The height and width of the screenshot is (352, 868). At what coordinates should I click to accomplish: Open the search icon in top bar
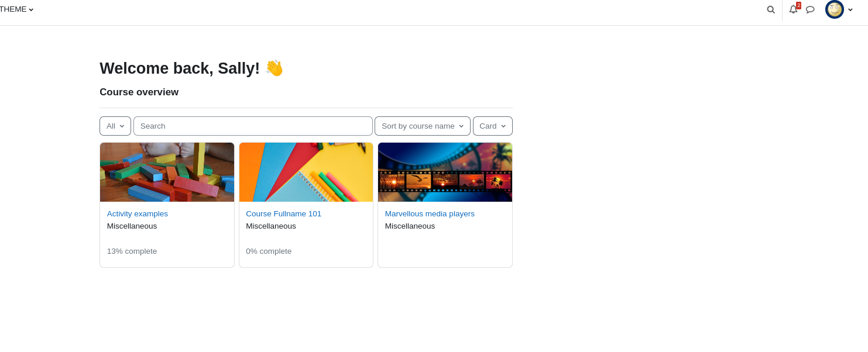[x=771, y=9]
